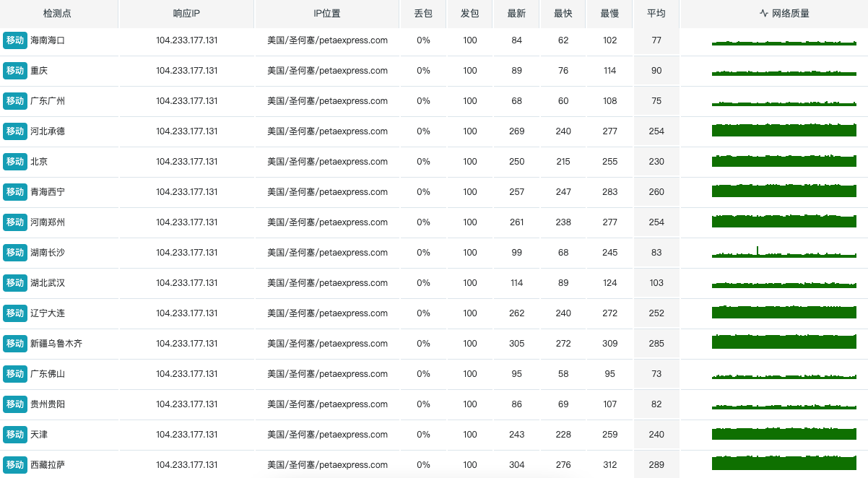
Task: Sort by the 丢包 column header
Action: 423,13
